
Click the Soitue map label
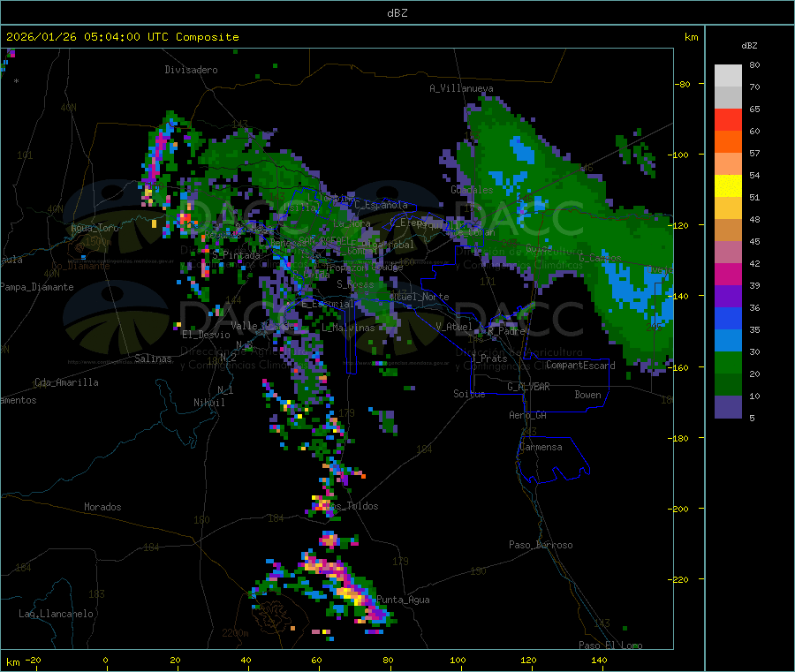(470, 394)
